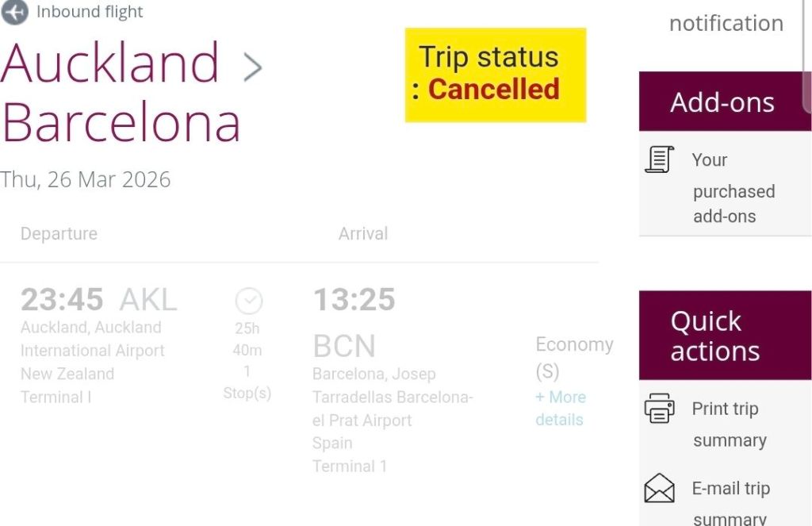
Task: Click the BCN arrival airport code
Action: click(x=344, y=346)
